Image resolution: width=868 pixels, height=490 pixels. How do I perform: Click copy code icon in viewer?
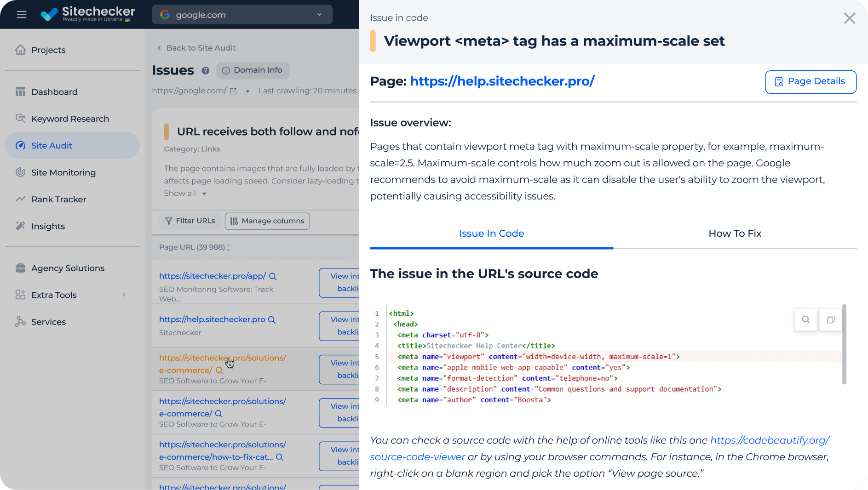pos(831,319)
